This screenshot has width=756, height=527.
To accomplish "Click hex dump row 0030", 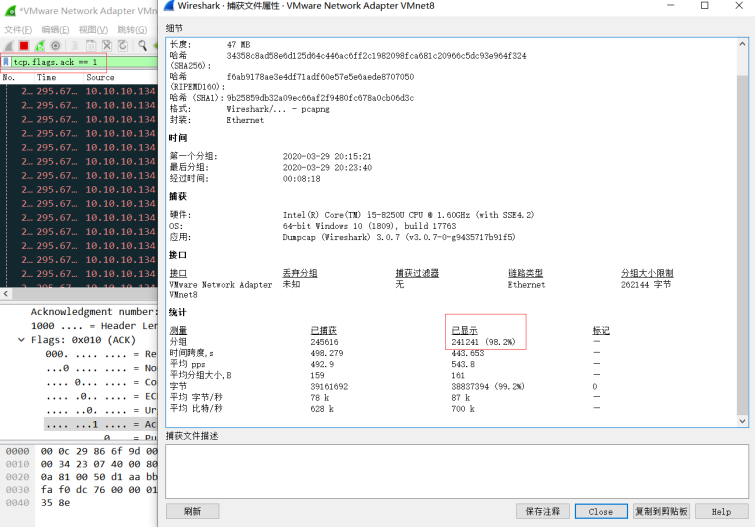I will click(80, 490).
